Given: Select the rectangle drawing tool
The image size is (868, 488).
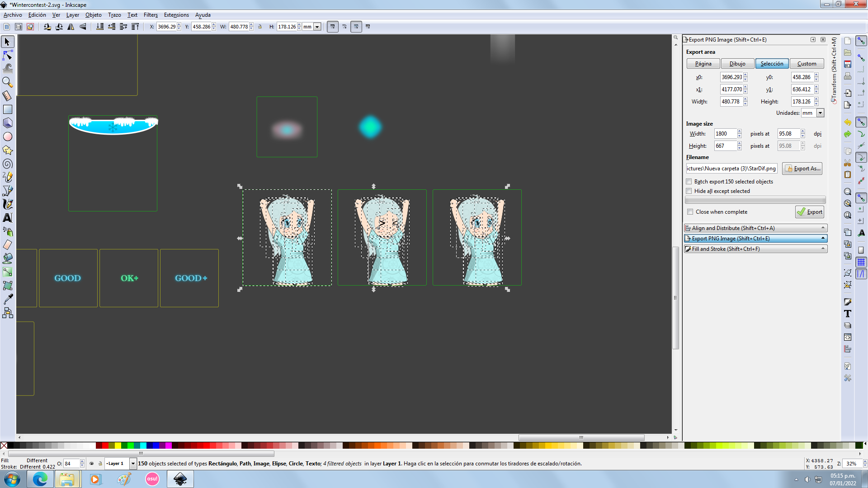Looking at the screenshot, I should [x=7, y=109].
